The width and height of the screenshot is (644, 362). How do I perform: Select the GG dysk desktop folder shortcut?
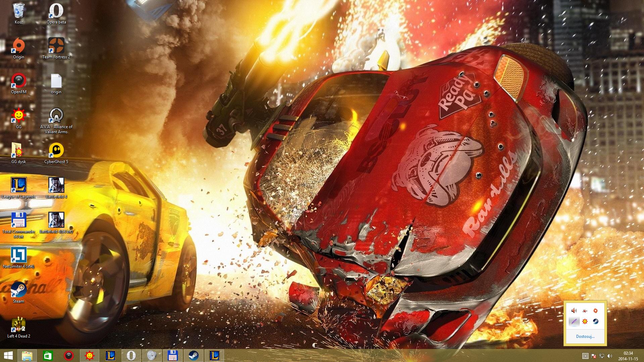(19, 153)
